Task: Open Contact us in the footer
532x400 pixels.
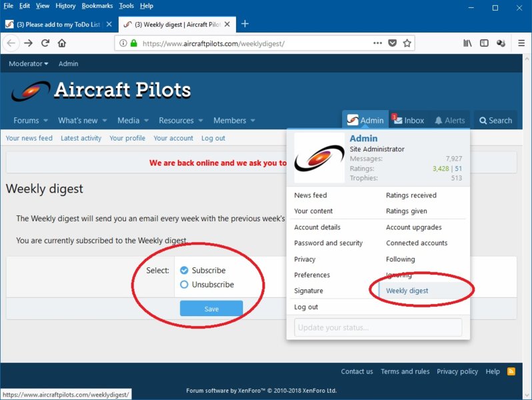Action: 357,371
